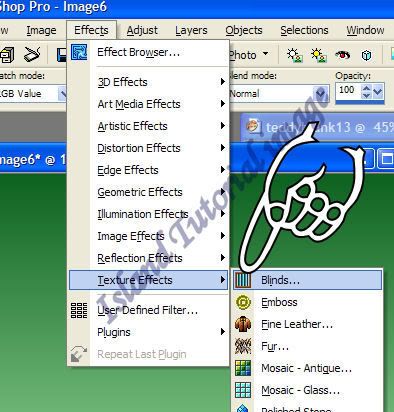Expand the Reflection Effects submenu

[x=148, y=258]
